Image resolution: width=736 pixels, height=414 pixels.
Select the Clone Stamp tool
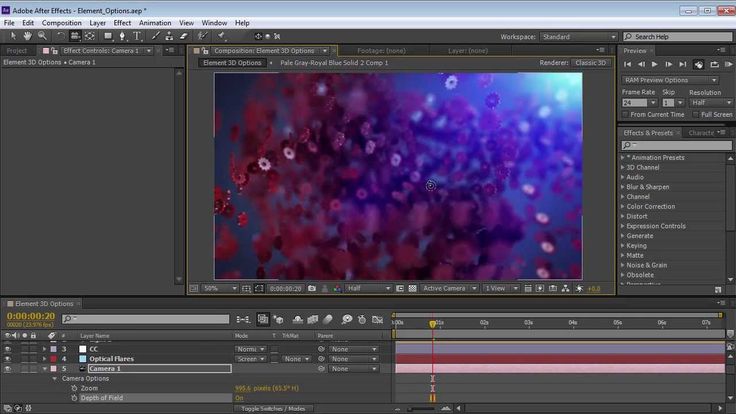click(169, 36)
